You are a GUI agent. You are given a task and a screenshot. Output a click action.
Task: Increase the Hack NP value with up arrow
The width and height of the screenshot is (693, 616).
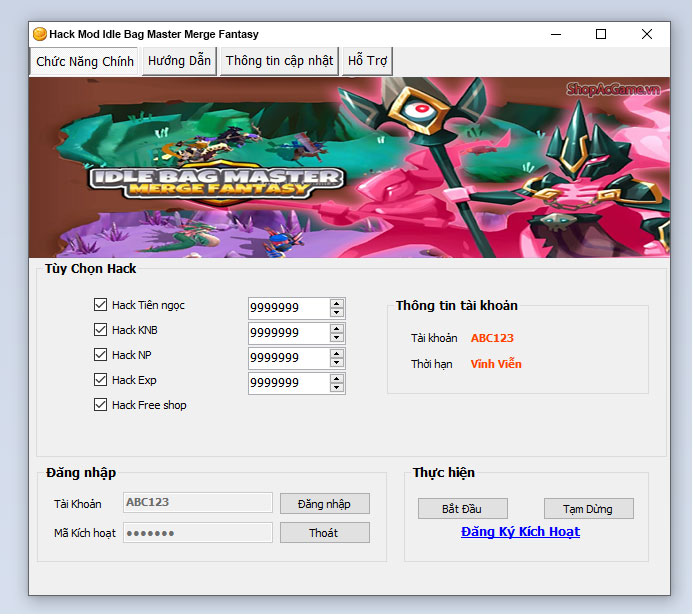pyautogui.click(x=337, y=354)
